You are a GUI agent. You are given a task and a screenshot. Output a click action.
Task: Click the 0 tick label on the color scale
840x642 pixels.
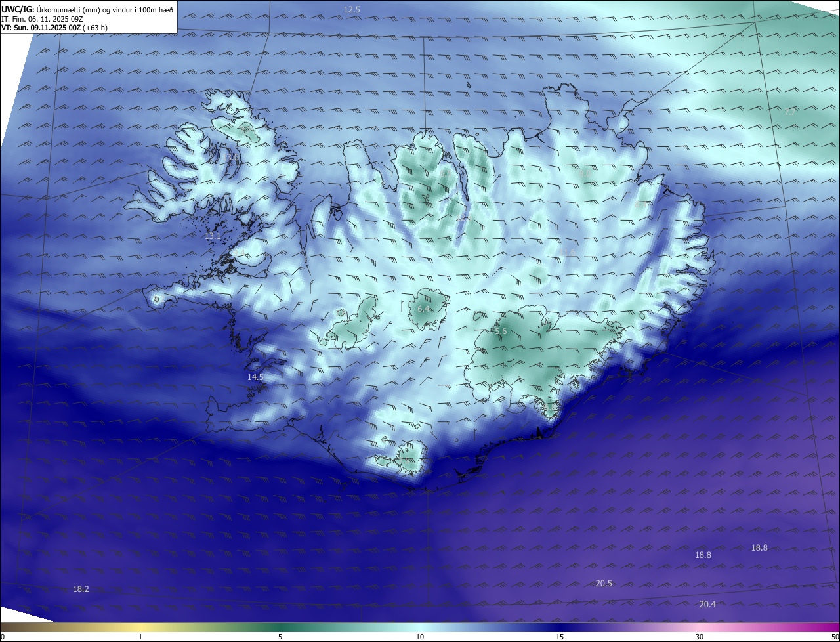(x=3, y=637)
